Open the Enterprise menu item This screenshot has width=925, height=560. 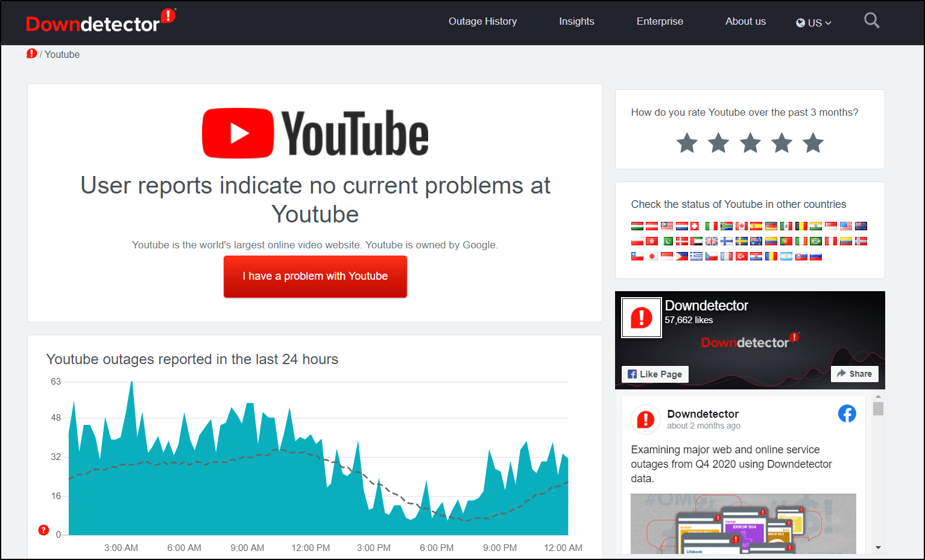(660, 21)
